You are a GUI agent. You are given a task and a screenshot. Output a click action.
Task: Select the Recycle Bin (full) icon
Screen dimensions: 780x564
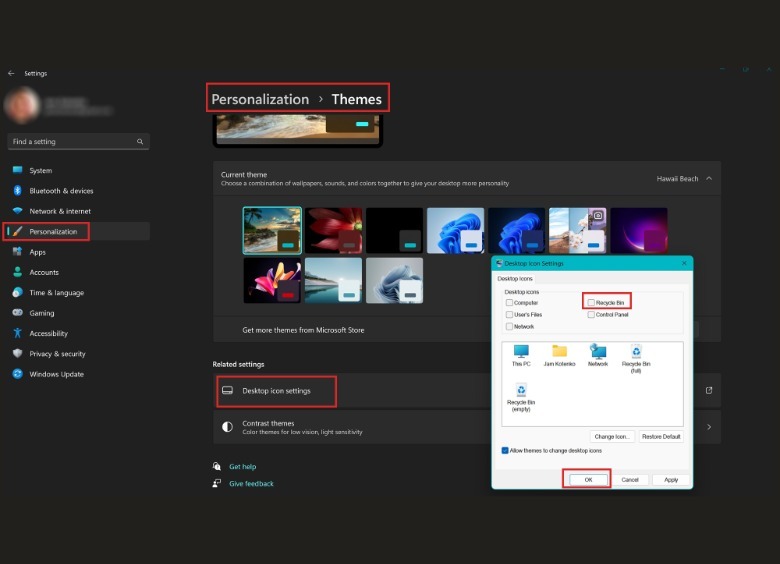pyautogui.click(x=636, y=352)
